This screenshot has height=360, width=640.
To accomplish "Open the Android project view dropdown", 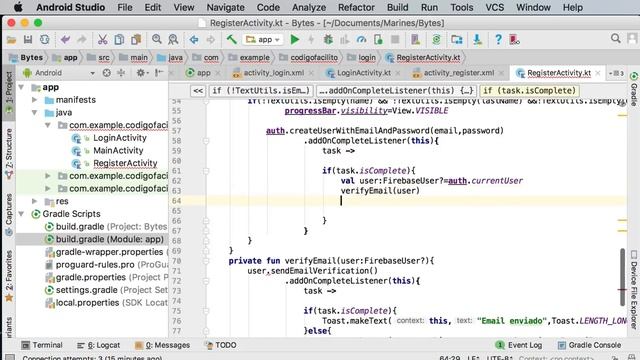I will coord(59,73).
